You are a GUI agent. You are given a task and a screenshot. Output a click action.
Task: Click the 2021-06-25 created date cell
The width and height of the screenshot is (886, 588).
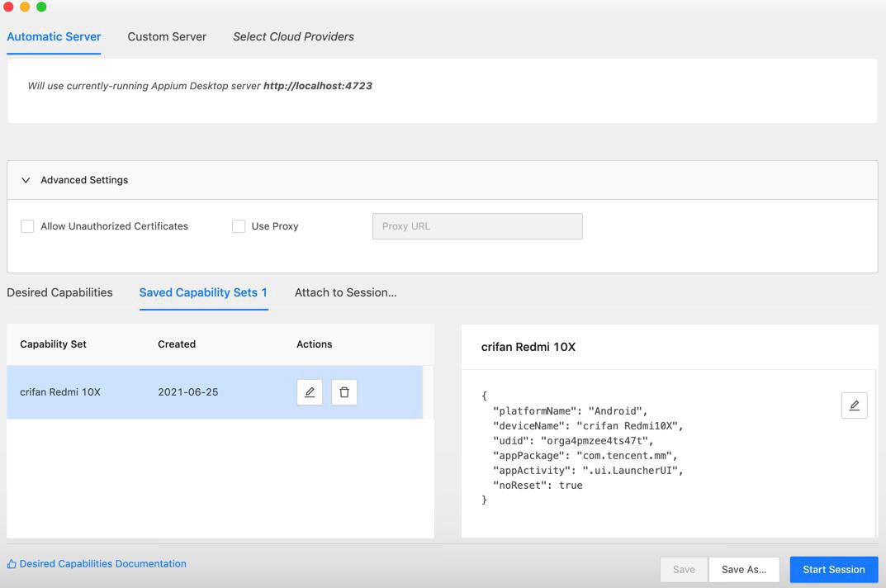187,391
